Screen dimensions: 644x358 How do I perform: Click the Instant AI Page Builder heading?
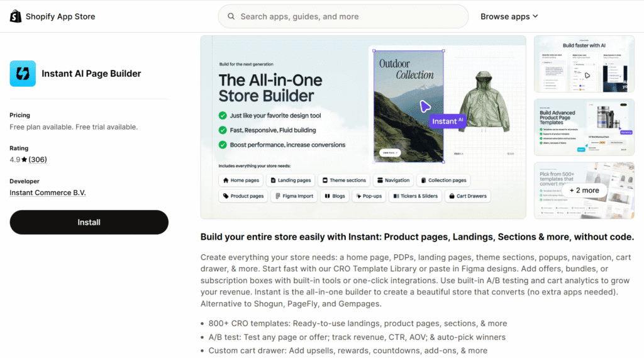[x=91, y=74]
